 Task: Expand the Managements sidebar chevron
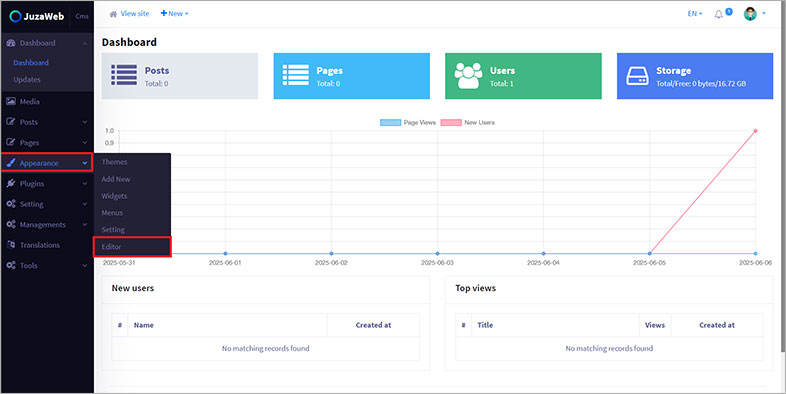point(85,225)
